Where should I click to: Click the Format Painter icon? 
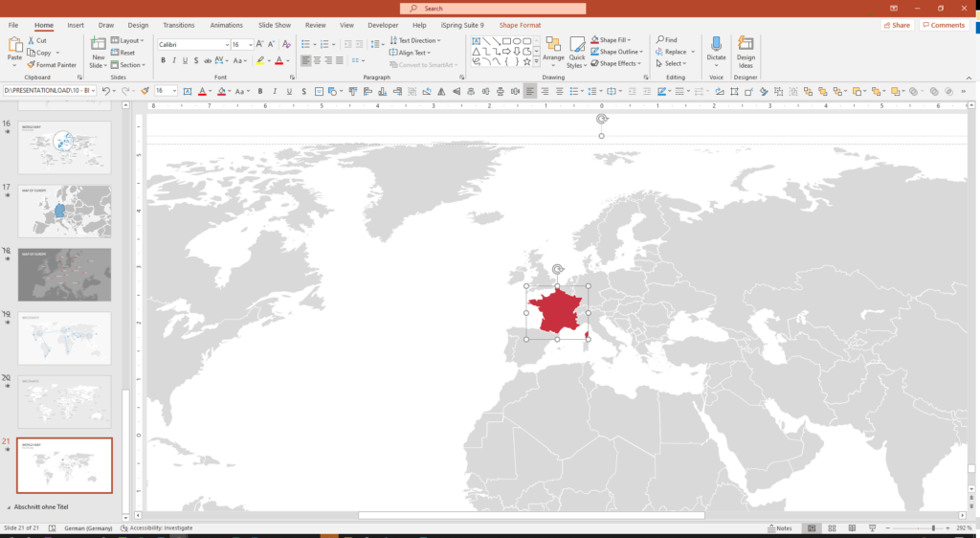31,65
